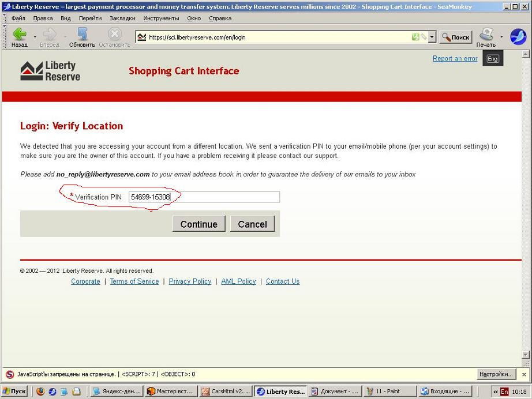Click the Вперед forward arrow
This screenshot has height=399, width=532.
[x=50, y=37]
